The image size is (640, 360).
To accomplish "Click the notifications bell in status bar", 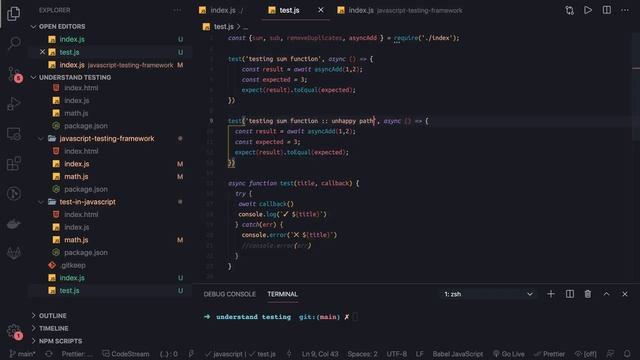I will click(627, 354).
